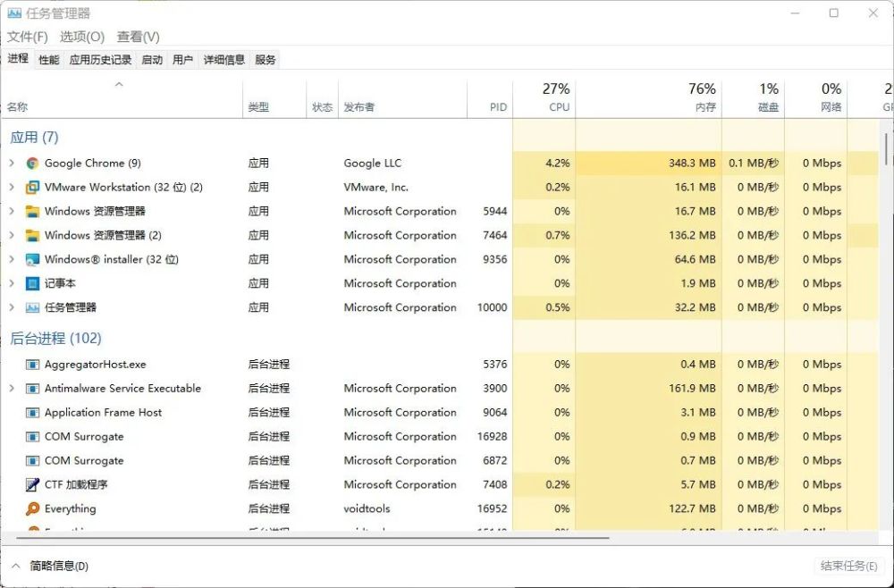Click the AggregatorHost.exe process icon
This screenshot has height=588, width=894.
coord(32,365)
